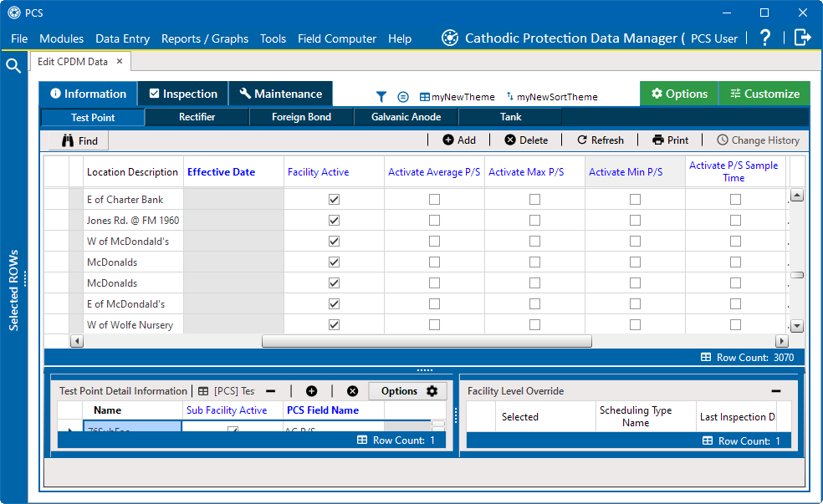Open the File menu
Viewport: 823px width, 504px height.
(x=19, y=38)
